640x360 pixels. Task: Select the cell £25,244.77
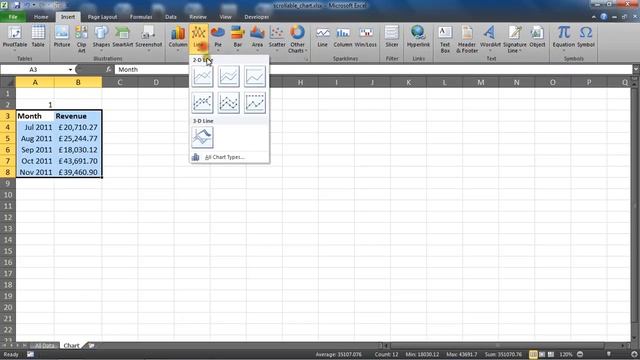(x=78, y=138)
